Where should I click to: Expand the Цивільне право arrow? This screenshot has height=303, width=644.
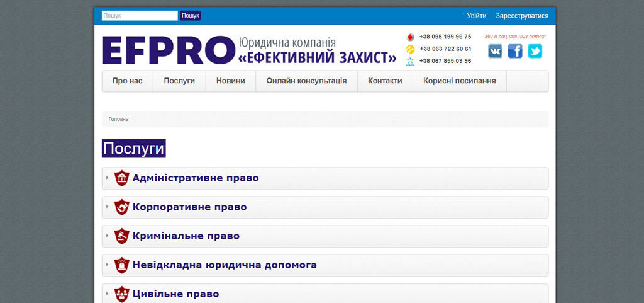107,294
